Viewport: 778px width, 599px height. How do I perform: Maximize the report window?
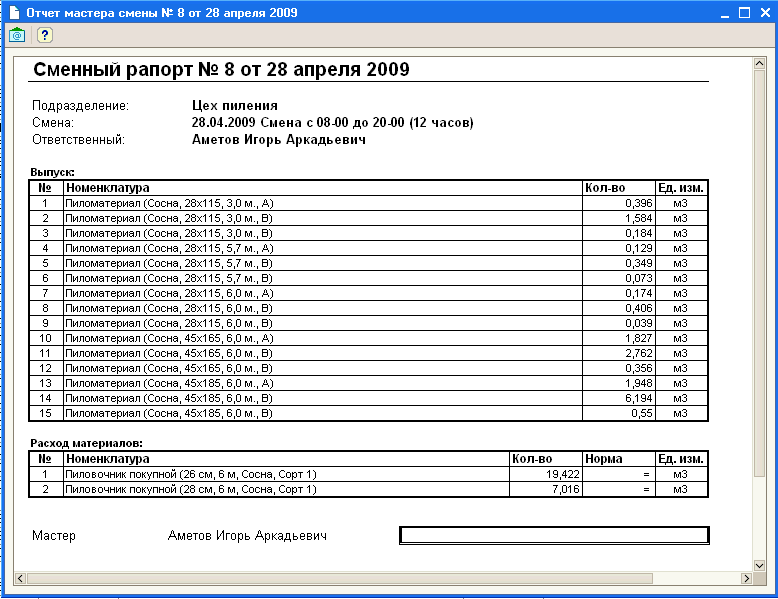click(x=744, y=13)
